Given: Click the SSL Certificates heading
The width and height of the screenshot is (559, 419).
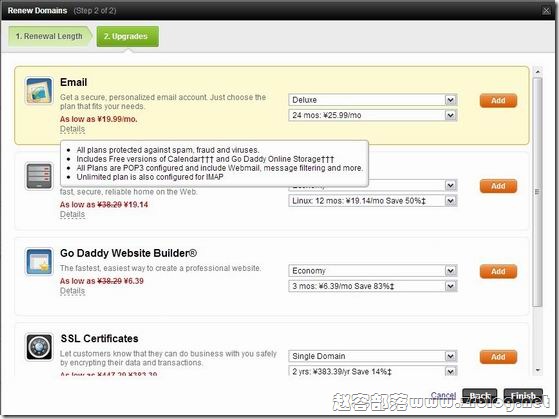Looking at the screenshot, I should 99,339.
